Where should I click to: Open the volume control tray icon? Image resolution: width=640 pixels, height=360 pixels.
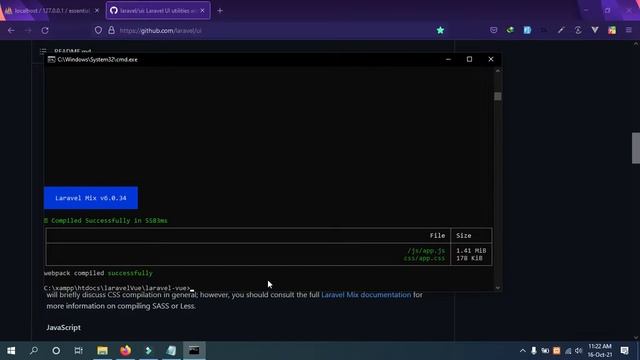579,351
